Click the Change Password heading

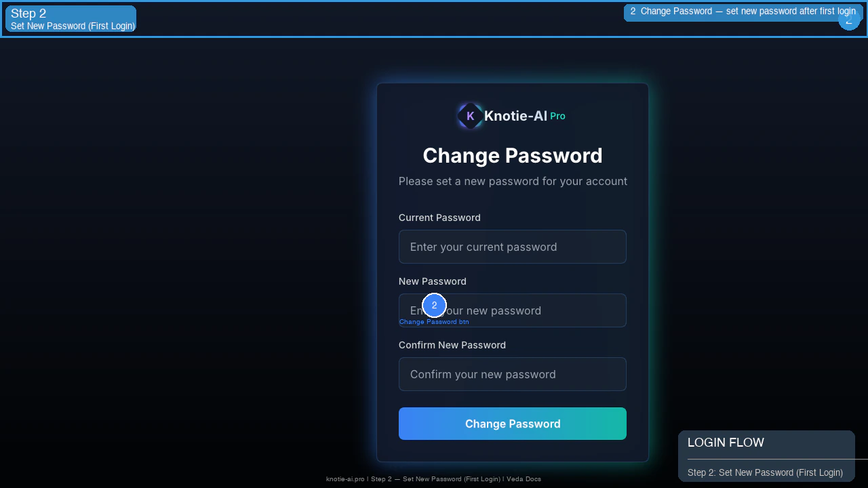point(513,155)
